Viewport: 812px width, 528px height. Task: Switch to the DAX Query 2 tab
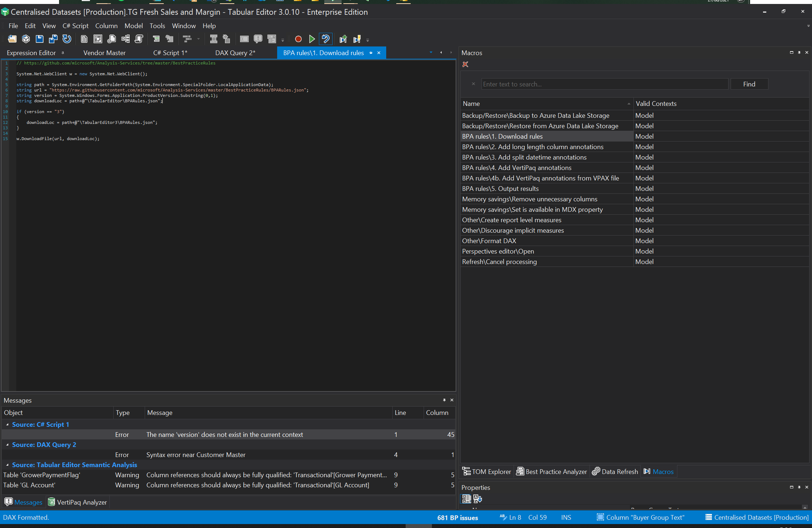(x=235, y=53)
